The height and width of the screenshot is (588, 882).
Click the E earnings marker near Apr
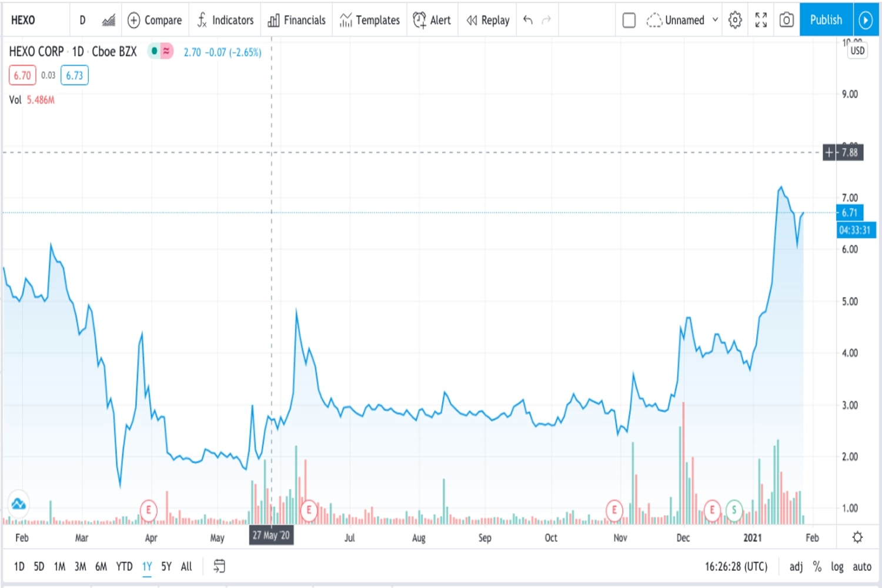[x=149, y=510]
